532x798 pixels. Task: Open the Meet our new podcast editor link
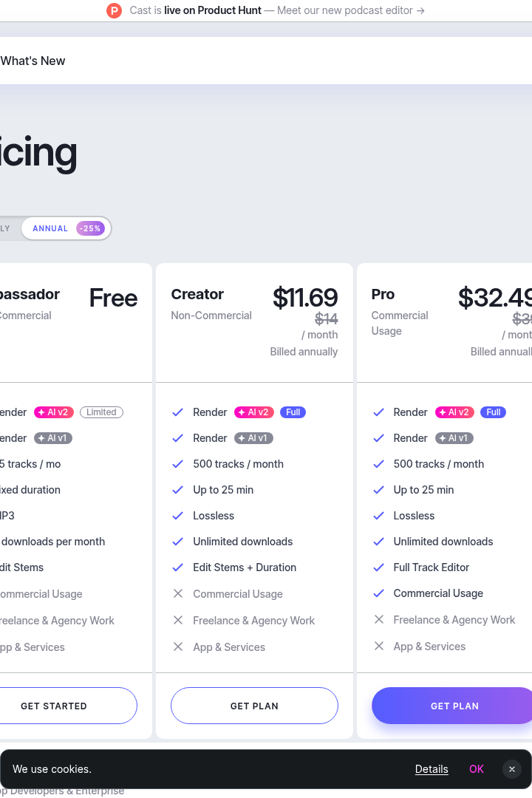[x=351, y=10]
